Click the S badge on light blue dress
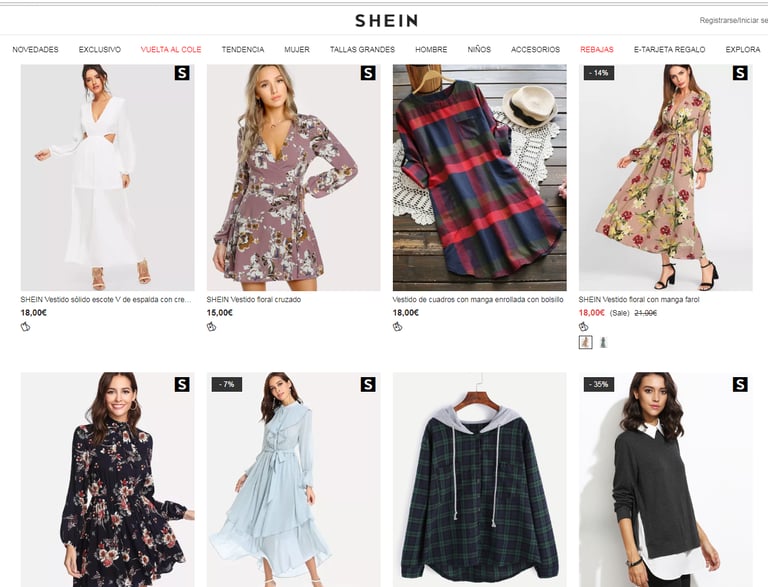 pyautogui.click(x=368, y=385)
